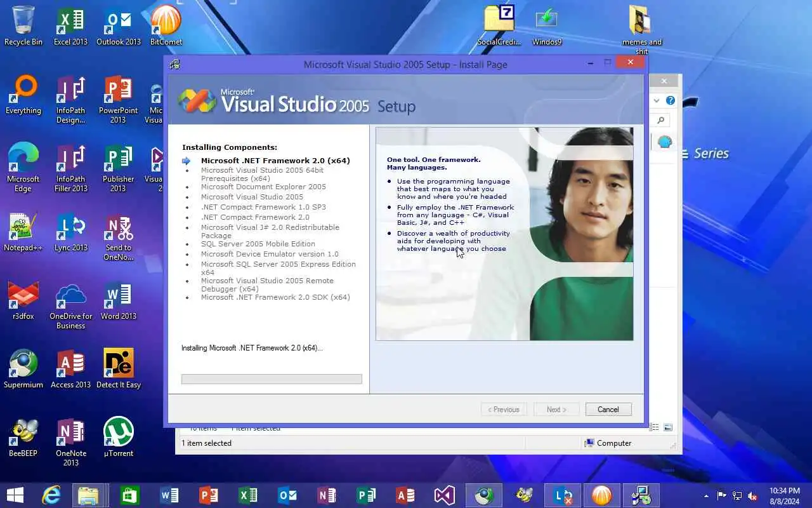812x508 pixels.
Task: Open the Windos9 desktop icon
Action: point(546,25)
